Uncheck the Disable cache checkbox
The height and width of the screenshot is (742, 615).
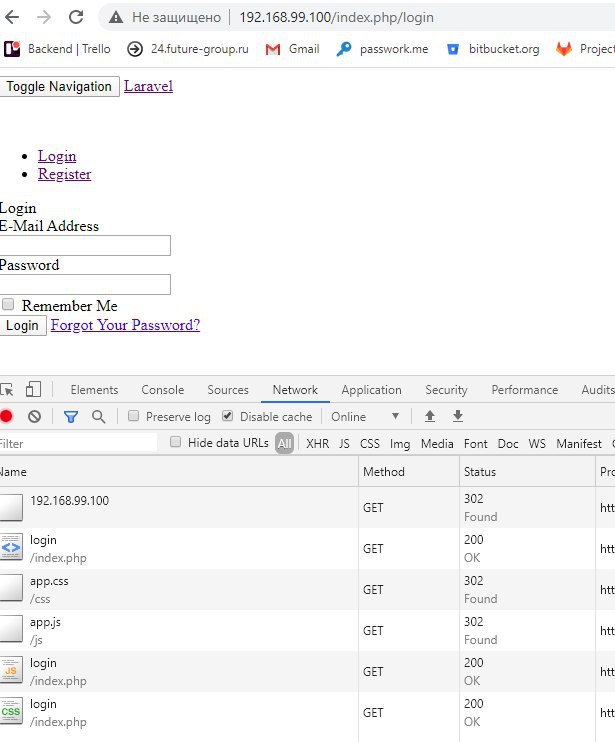click(228, 416)
